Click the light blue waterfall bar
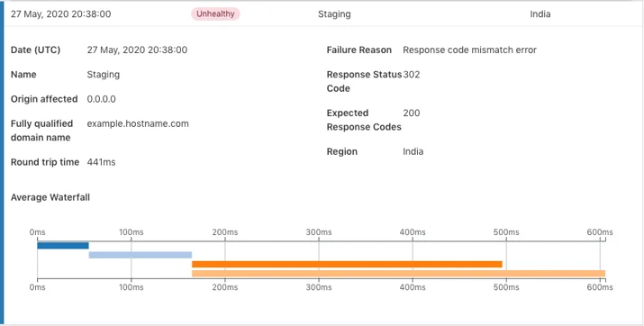Screen dimensions: 644x326 (x=141, y=255)
